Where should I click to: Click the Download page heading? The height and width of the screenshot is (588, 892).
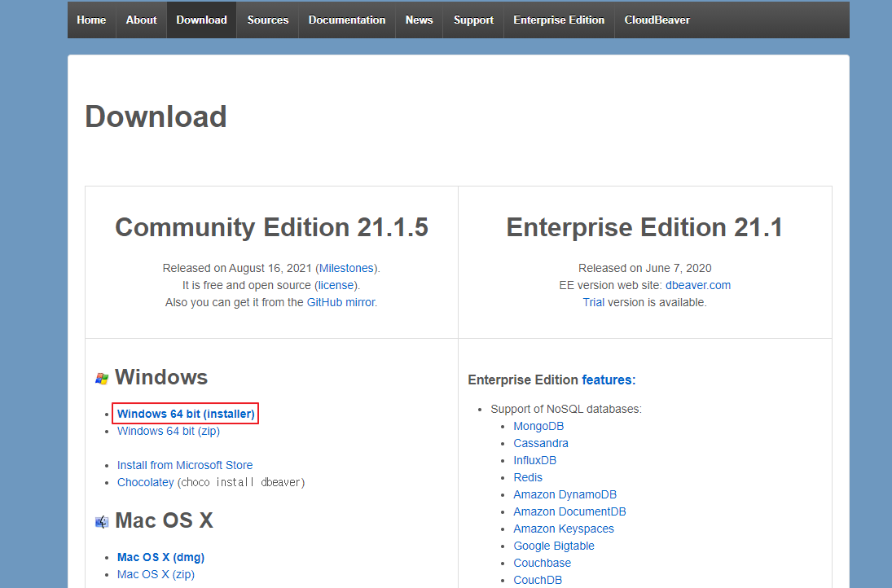point(156,116)
